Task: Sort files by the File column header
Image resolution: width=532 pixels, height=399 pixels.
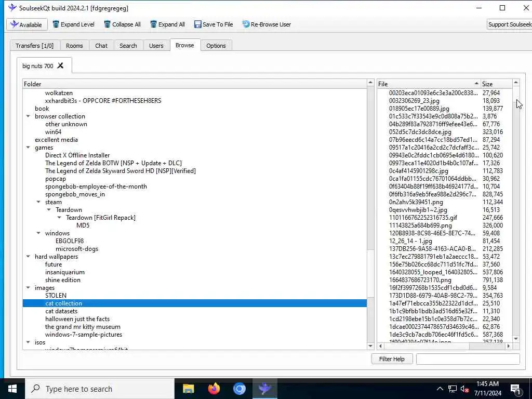Action: click(429, 84)
